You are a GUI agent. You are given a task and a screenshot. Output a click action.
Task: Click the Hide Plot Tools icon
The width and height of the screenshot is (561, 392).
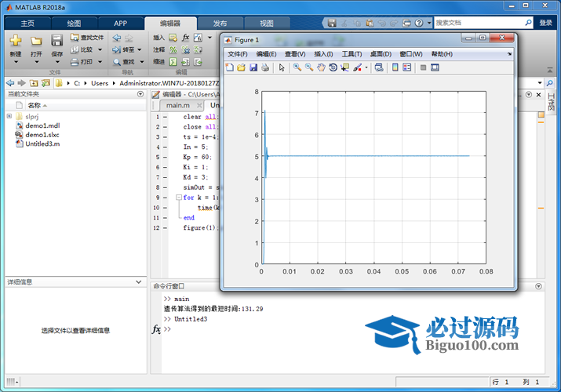point(423,67)
